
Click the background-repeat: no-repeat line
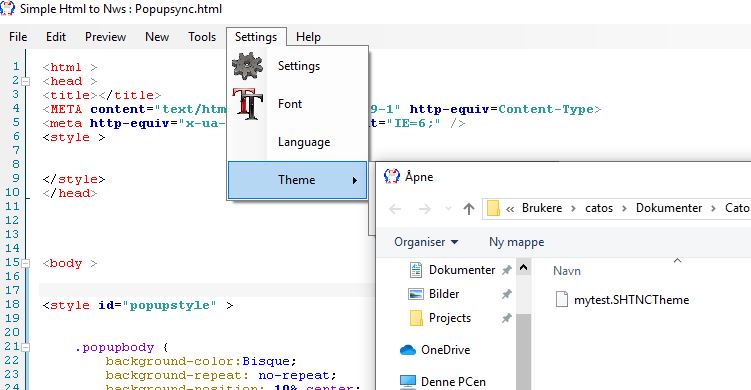point(221,375)
